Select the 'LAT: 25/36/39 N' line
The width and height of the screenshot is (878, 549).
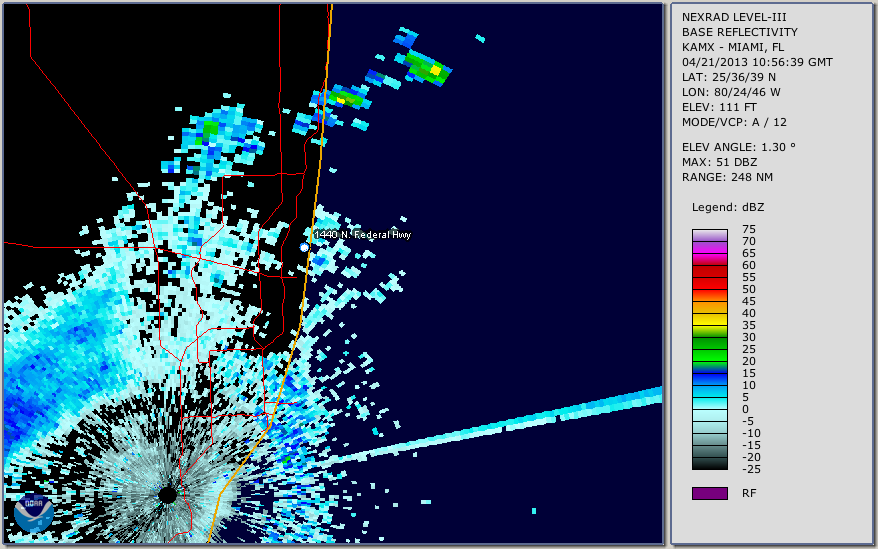728,77
